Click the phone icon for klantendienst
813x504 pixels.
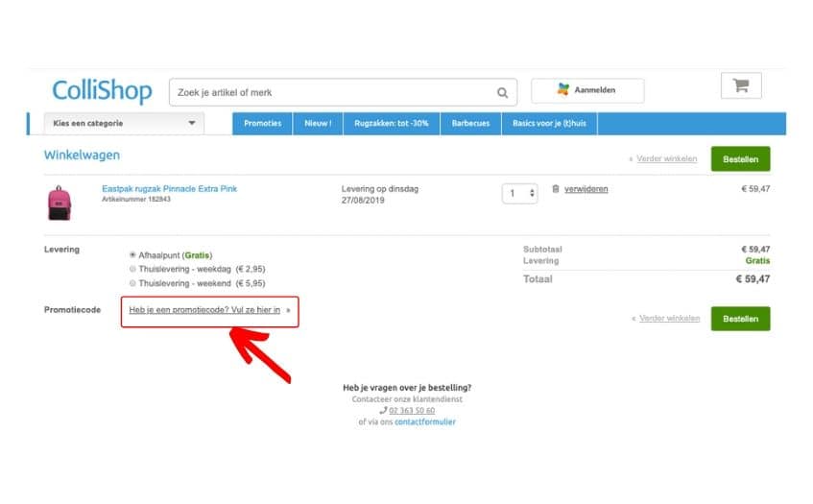[383, 410]
